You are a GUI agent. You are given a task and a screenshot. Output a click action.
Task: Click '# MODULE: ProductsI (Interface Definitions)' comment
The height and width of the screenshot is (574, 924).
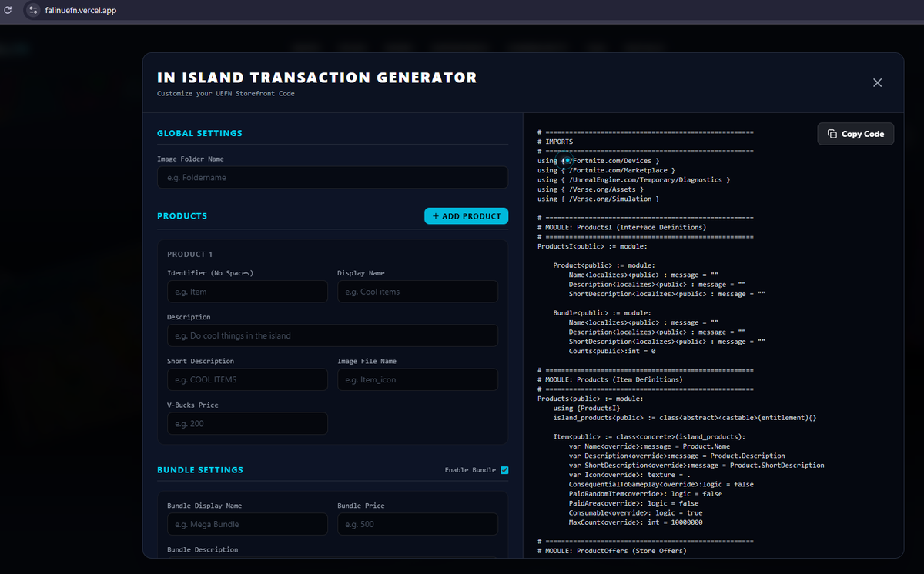tap(622, 227)
